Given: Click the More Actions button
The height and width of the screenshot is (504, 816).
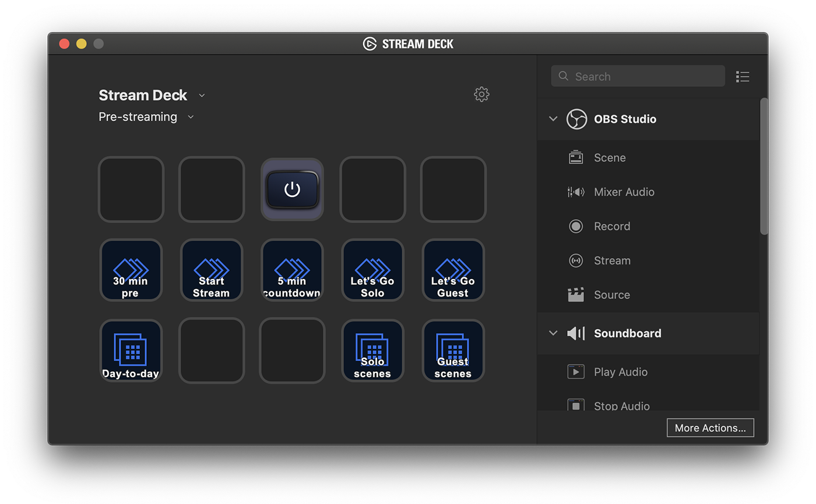Looking at the screenshot, I should tap(710, 428).
